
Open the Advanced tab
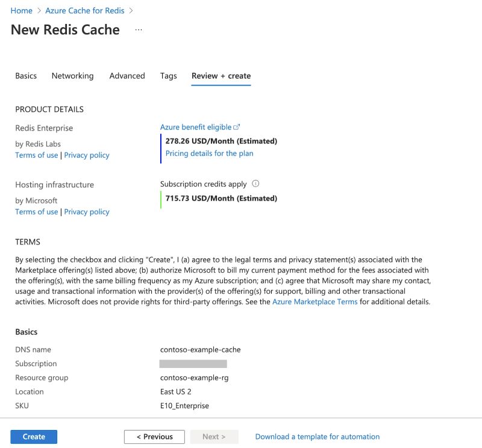tap(127, 76)
